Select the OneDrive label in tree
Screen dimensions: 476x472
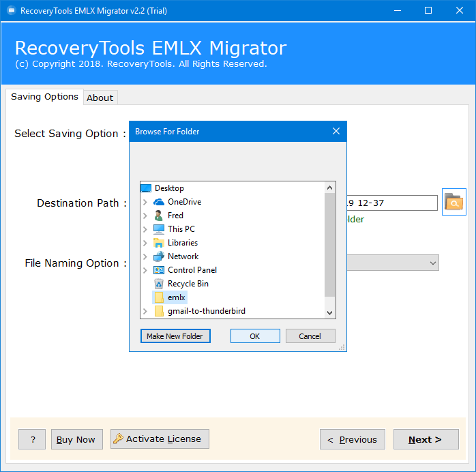[x=185, y=202]
